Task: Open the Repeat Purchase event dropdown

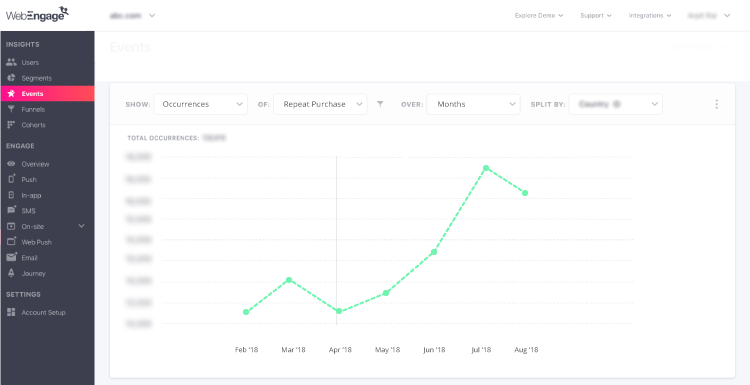Action: (320, 104)
